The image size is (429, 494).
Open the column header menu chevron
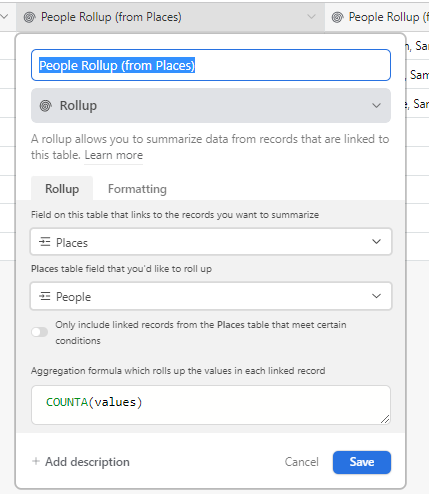(311, 17)
